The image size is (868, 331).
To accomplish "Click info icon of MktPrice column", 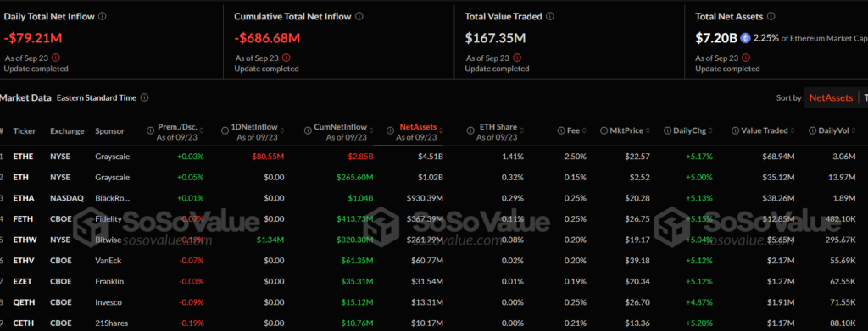I will pos(604,131).
